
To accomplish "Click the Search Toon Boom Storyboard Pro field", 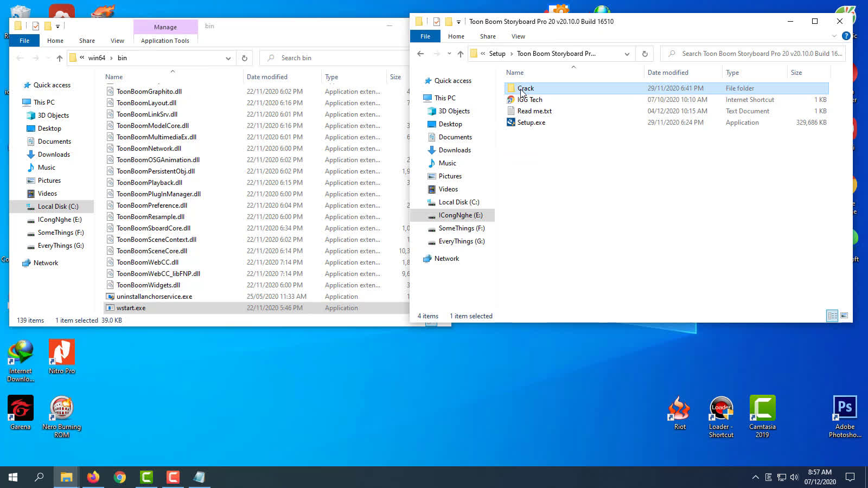I will point(753,54).
